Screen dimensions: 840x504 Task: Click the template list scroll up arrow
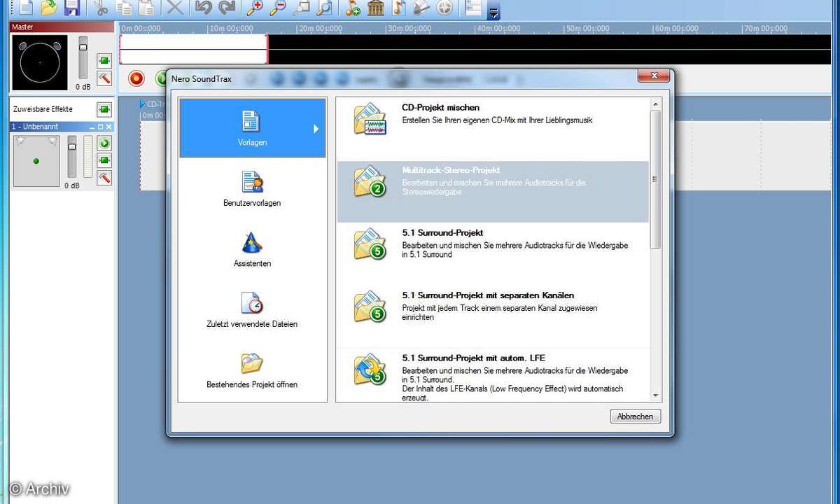pos(655,104)
